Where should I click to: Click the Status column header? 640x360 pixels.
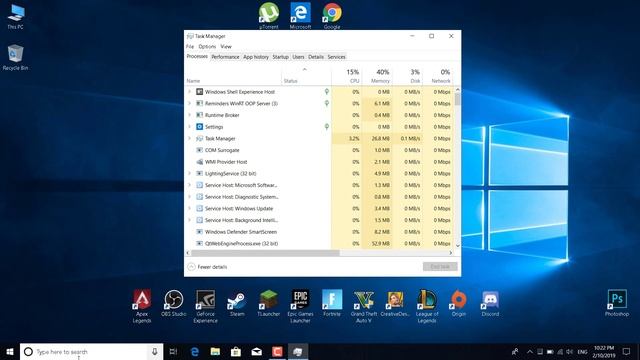click(306, 76)
